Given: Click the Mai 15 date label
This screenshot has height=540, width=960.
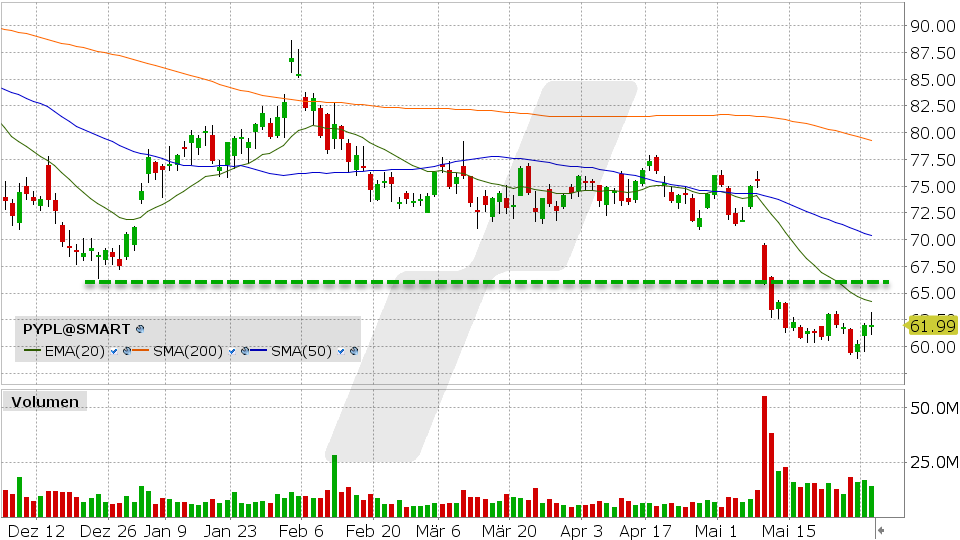Looking at the screenshot, I should (x=787, y=531).
